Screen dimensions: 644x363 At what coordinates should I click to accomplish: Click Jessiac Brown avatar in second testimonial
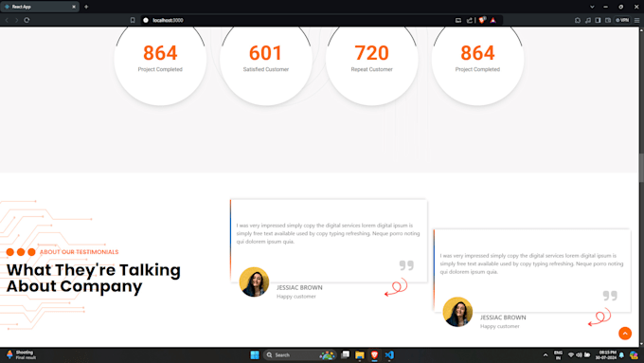coord(457,312)
